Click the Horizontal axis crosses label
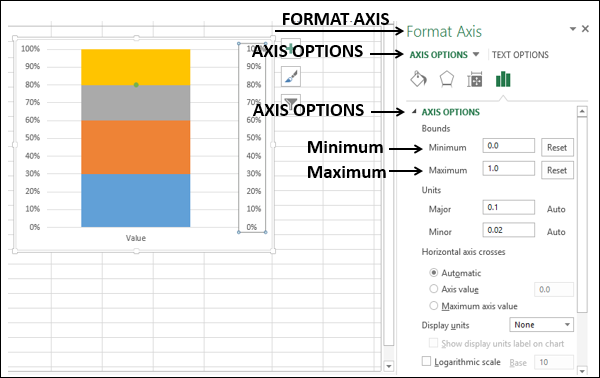This screenshot has height=378, width=600. pyautogui.click(x=463, y=252)
